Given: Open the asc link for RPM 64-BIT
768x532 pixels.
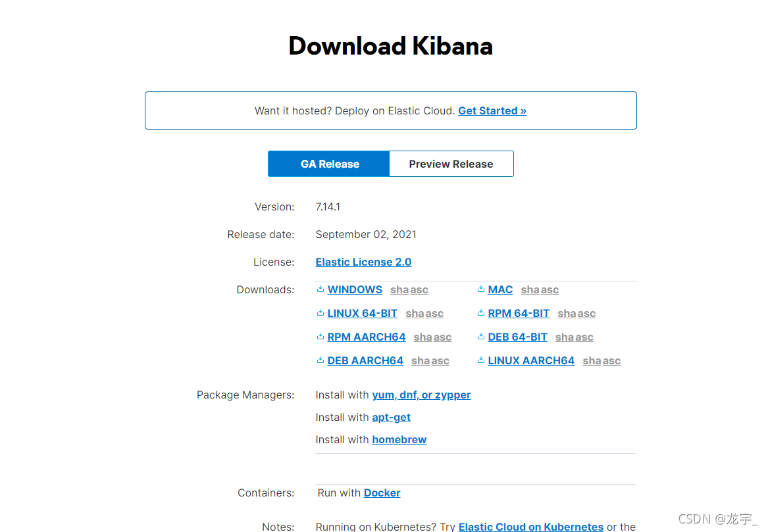Looking at the screenshot, I should coord(586,313).
